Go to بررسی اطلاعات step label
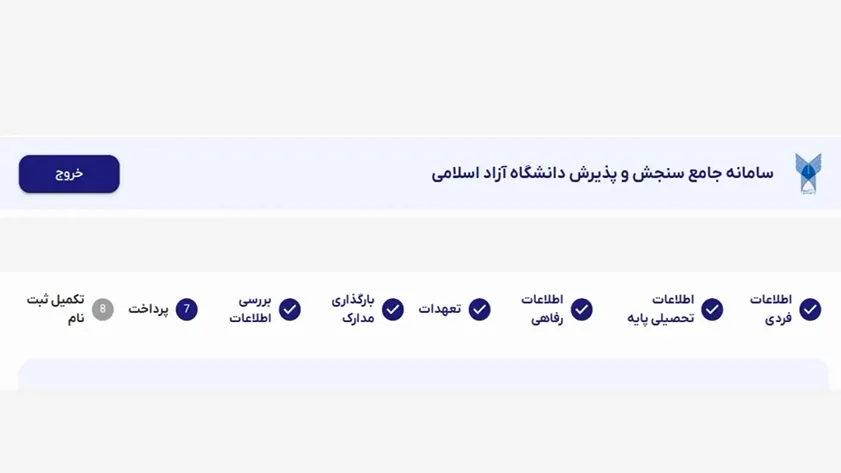841x473 pixels. pos(251,309)
